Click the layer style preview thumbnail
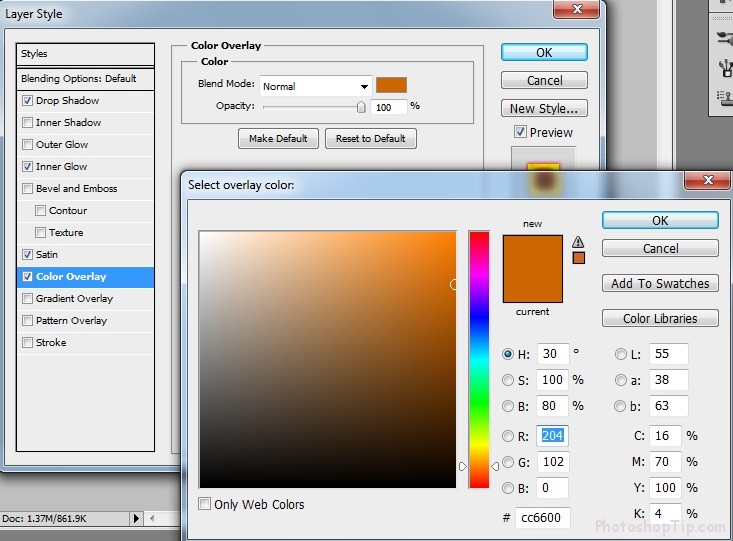Image resolution: width=733 pixels, height=541 pixels. [543, 170]
